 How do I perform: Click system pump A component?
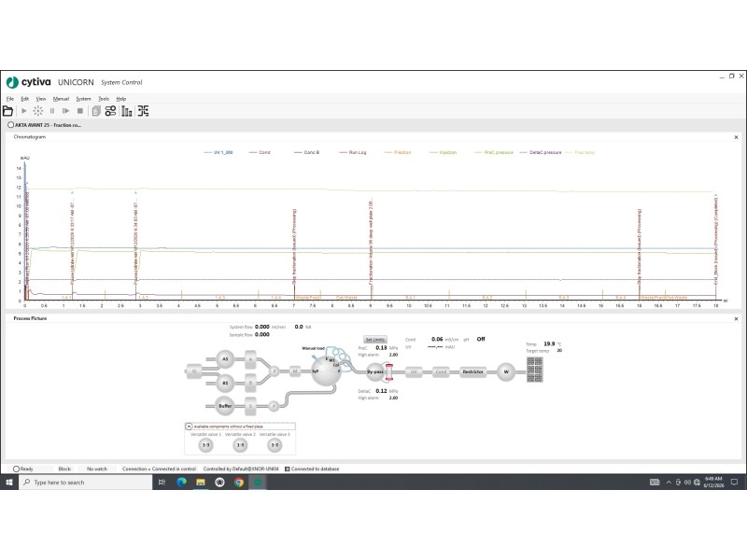[x=250, y=359]
